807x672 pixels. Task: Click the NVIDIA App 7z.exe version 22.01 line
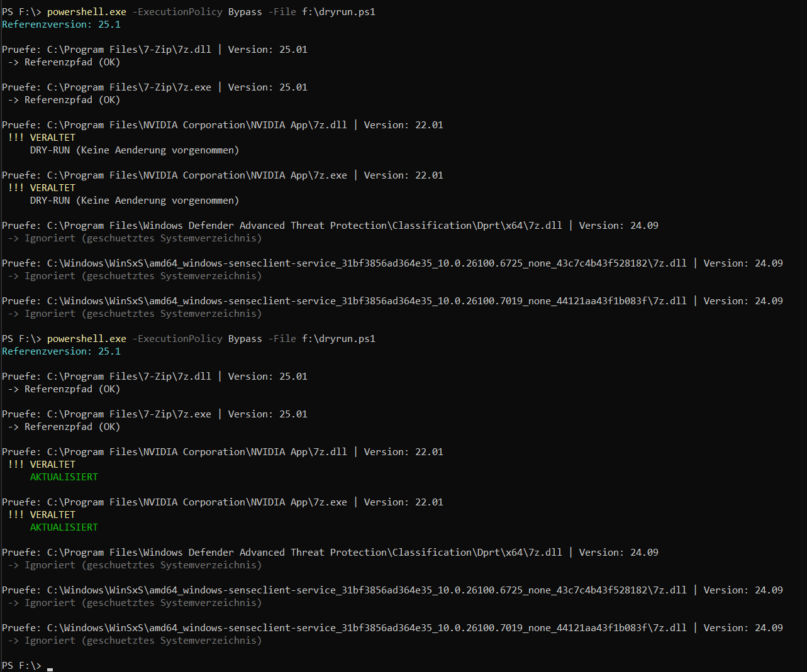point(220,502)
